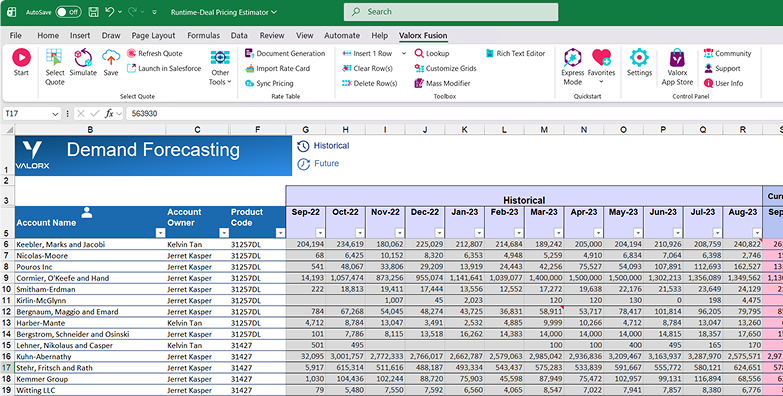Click in the Search box
The image size is (783, 396).
[x=451, y=12]
